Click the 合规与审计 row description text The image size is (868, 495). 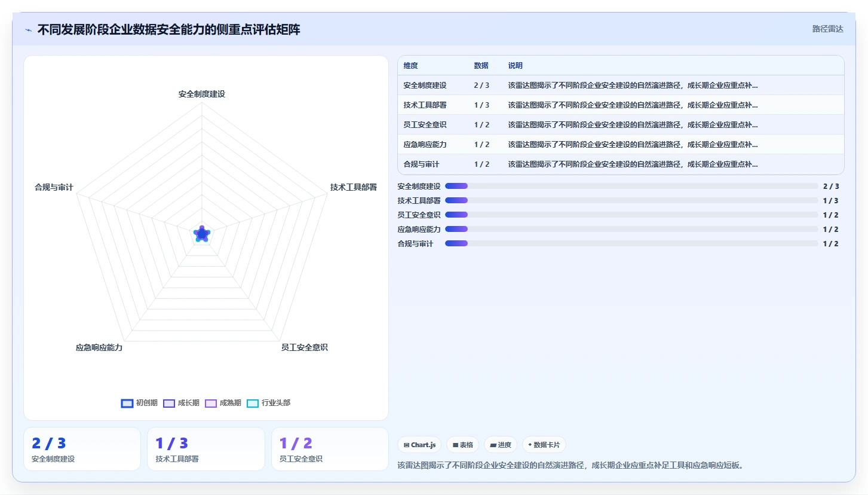click(x=633, y=164)
